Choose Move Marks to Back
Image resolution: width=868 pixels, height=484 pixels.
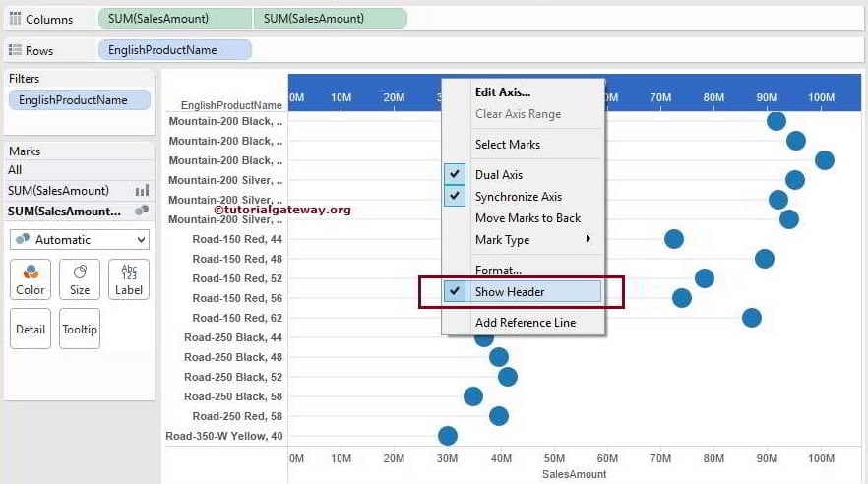point(528,218)
